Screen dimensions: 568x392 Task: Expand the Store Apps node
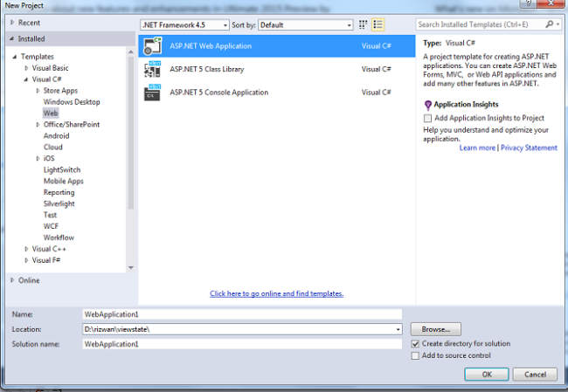pyautogui.click(x=38, y=91)
